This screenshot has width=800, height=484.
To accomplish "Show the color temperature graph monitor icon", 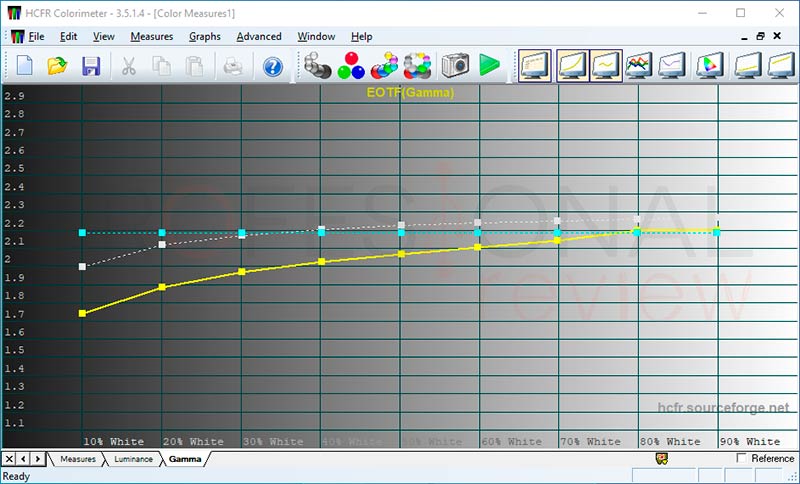I will [671, 65].
